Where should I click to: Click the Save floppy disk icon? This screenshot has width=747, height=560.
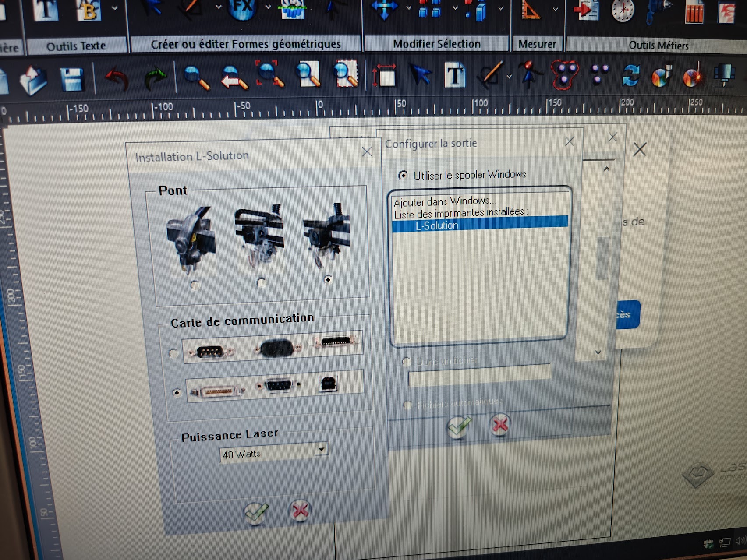(x=72, y=79)
